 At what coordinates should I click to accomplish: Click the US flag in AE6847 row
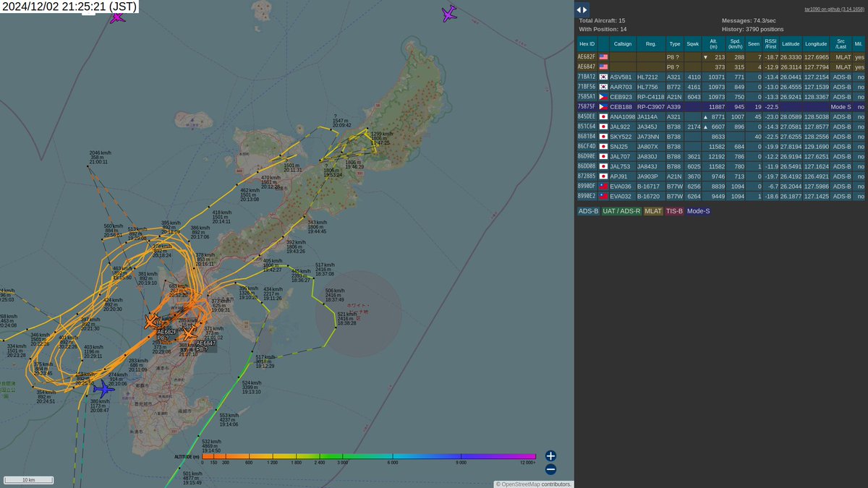pos(603,67)
